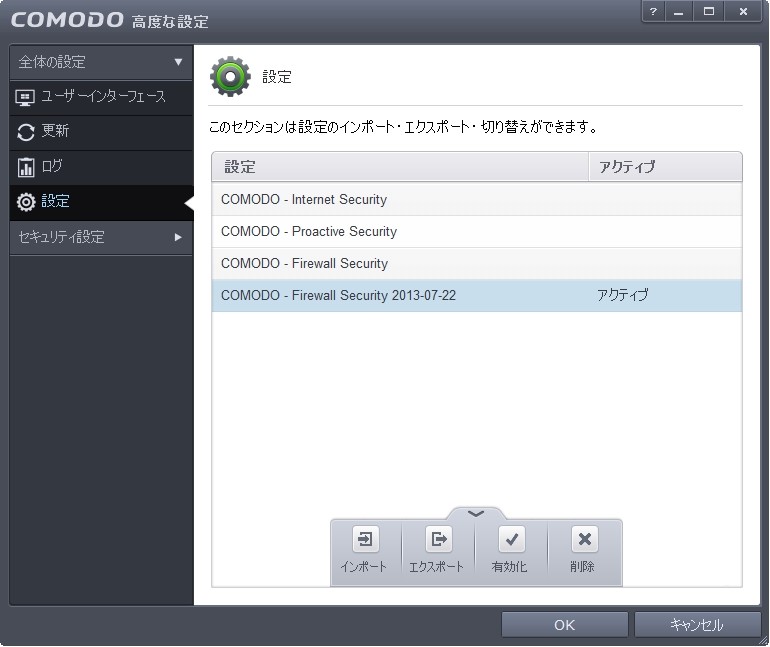Image resolution: width=770 pixels, height=647 pixels.
Task: Click the help question mark button
Action: [653, 12]
